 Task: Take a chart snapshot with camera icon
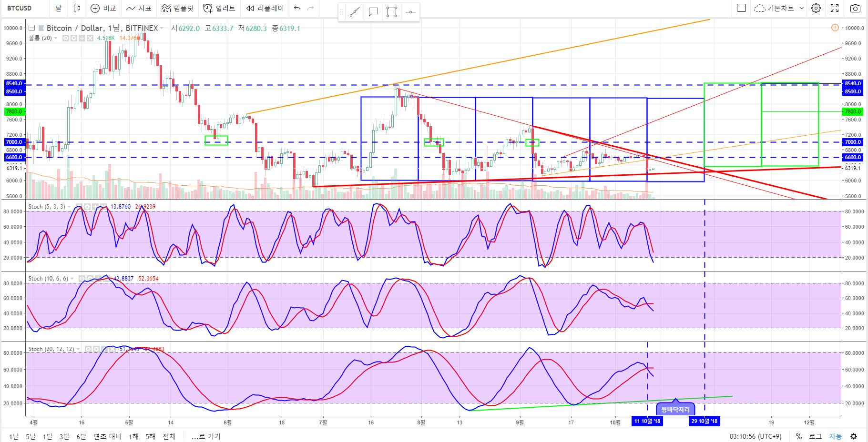[x=855, y=8]
